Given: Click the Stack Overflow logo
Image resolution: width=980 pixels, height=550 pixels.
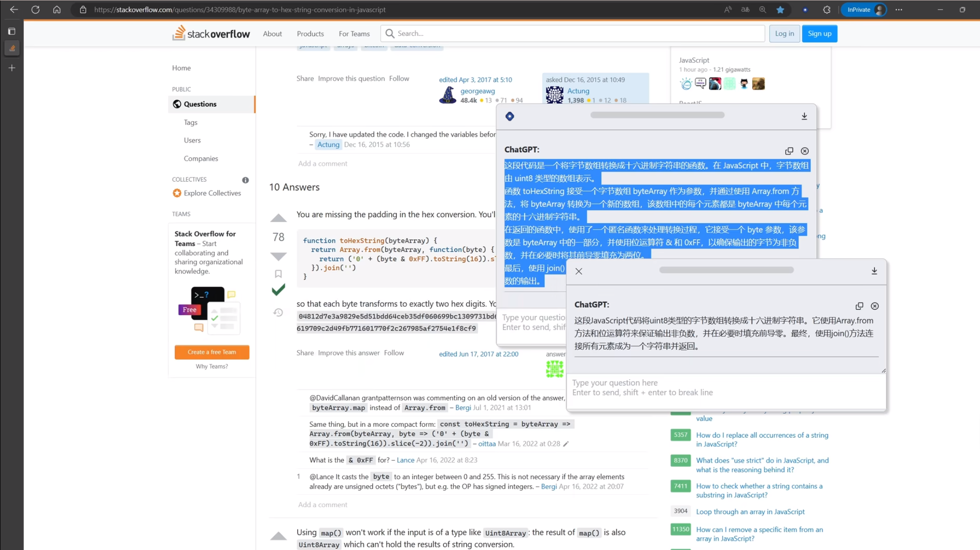Looking at the screenshot, I should point(211,33).
